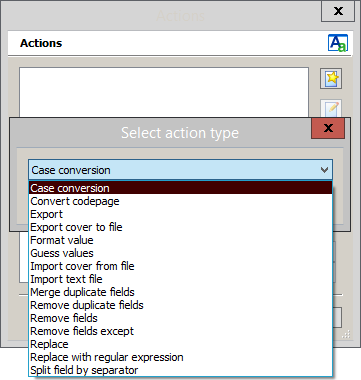361x380 pixels.
Task: Close the Select action type dialog
Action: 328,128
